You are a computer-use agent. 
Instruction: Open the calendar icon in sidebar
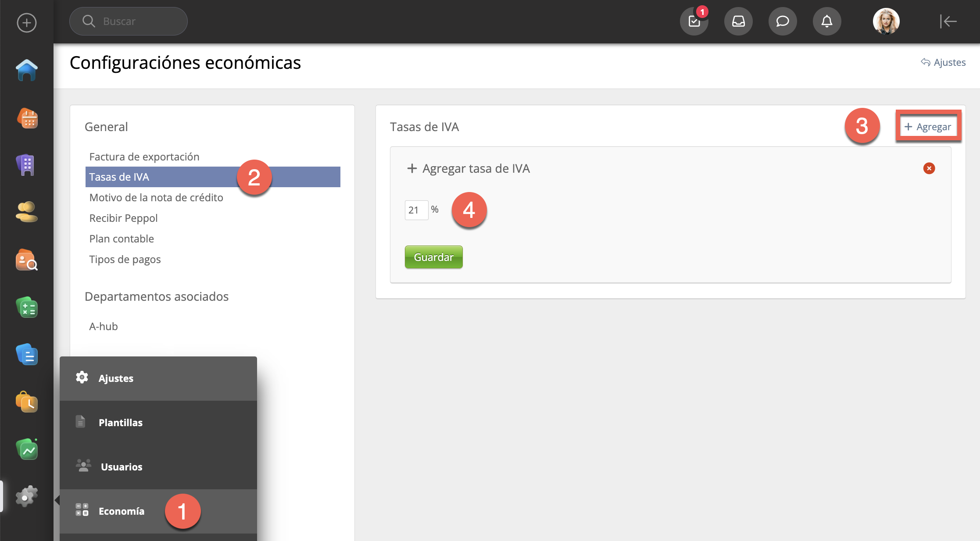point(27,118)
